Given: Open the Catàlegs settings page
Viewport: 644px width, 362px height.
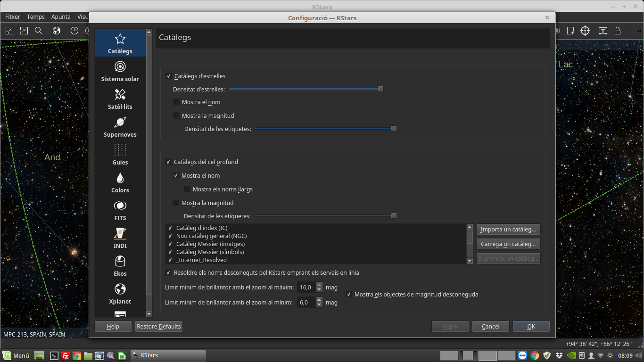Looking at the screenshot, I should (120, 43).
